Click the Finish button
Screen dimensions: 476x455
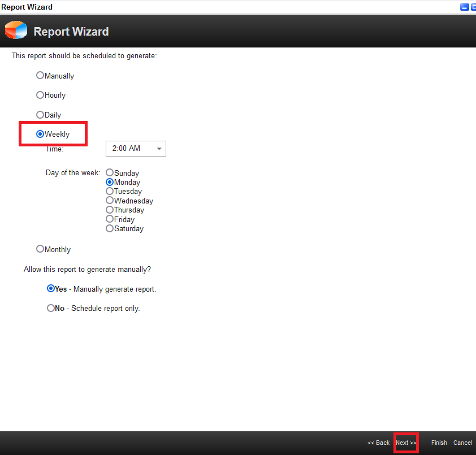[x=439, y=443]
